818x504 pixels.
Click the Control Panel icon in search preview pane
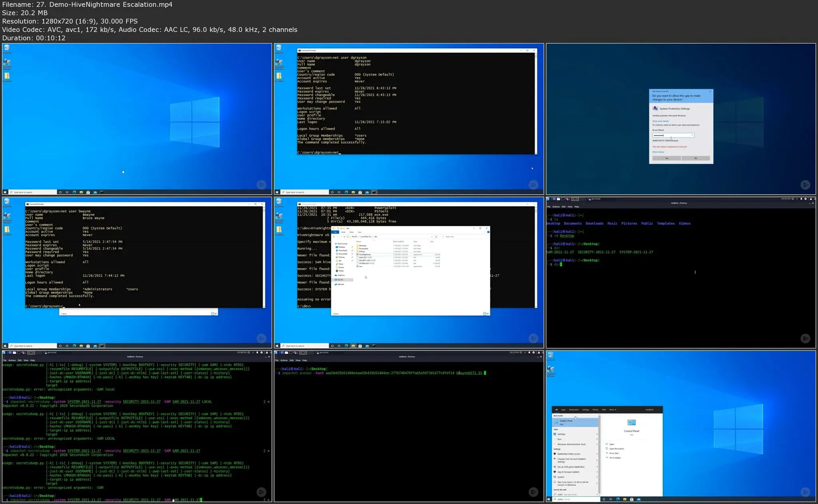point(631,423)
